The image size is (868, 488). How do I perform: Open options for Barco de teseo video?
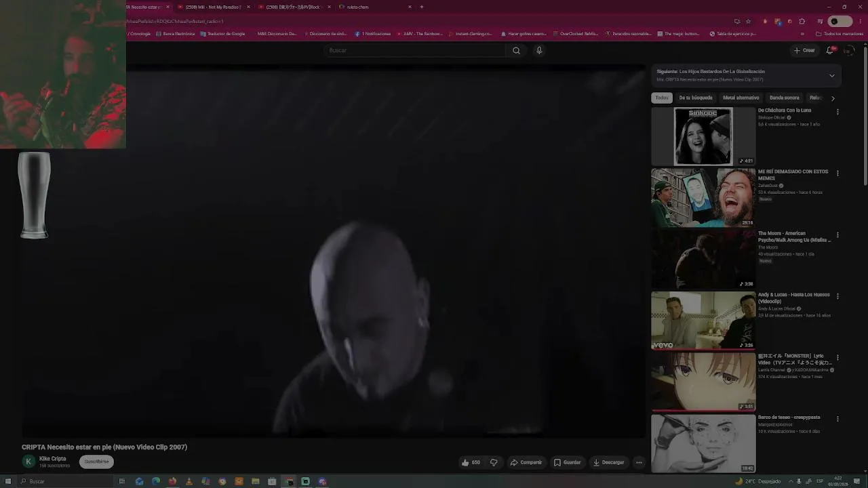(837, 419)
